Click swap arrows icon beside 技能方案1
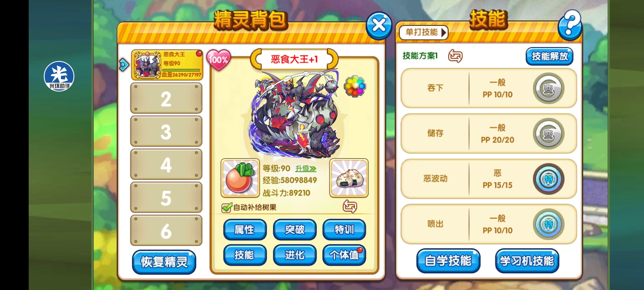Viewport: 644px width, 290px height. [455, 56]
